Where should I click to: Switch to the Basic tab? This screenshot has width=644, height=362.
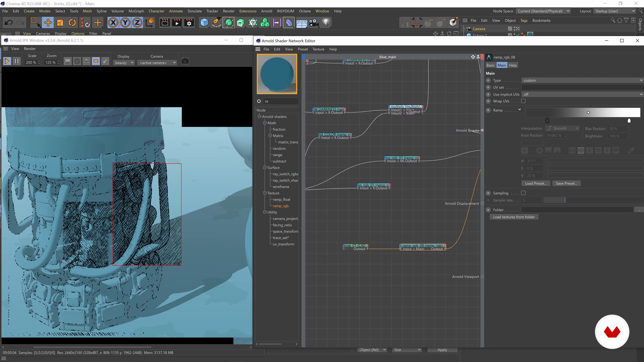pos(491,65)
